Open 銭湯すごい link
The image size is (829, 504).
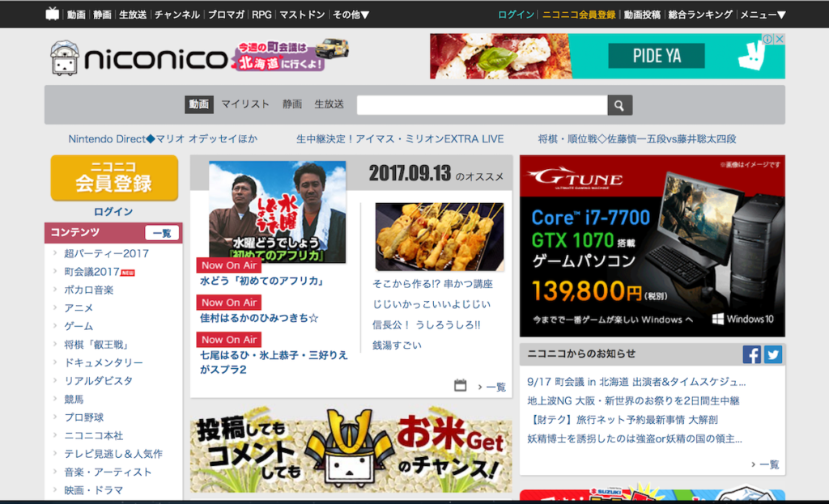(397, 345)
